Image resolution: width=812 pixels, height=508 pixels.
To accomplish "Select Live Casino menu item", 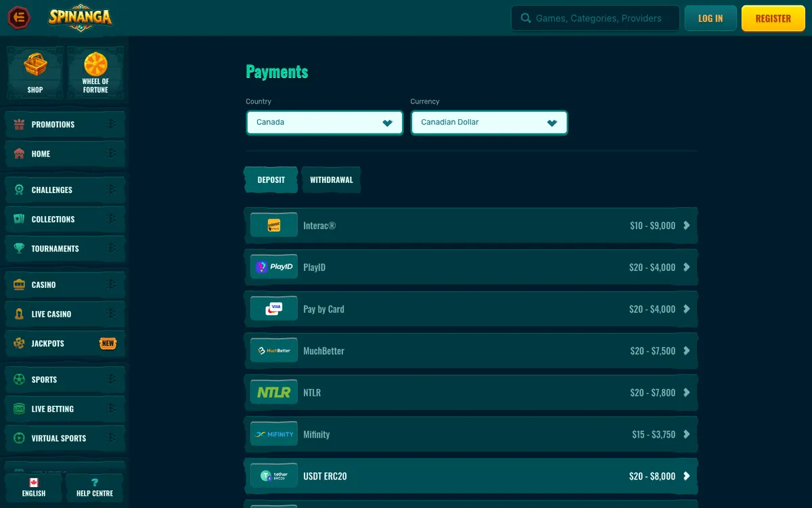I will point(65,314).
